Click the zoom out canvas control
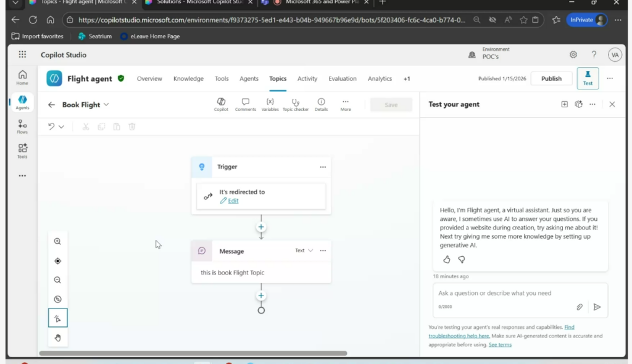Image resolution: width=632 pixels, height=364 pixels. (57, 280)
